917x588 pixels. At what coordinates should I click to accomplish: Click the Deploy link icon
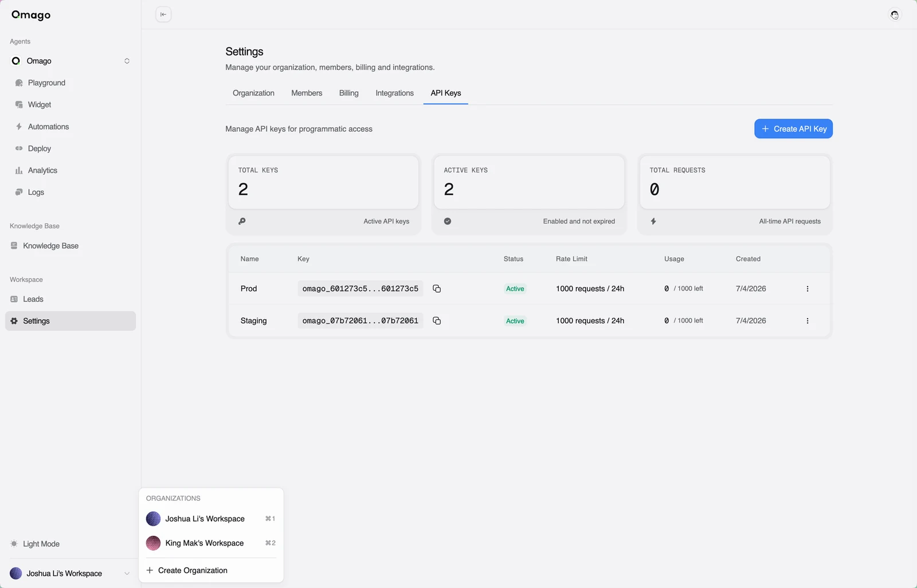pyautogui.click(x=19, y=148)
